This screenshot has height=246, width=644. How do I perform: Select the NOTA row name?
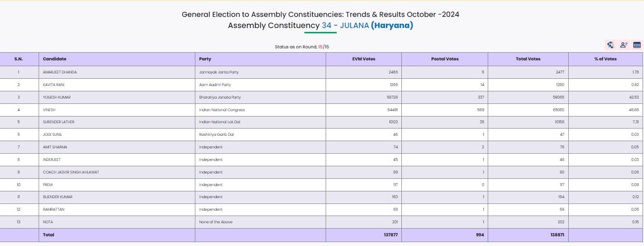[x=48, y=222]
